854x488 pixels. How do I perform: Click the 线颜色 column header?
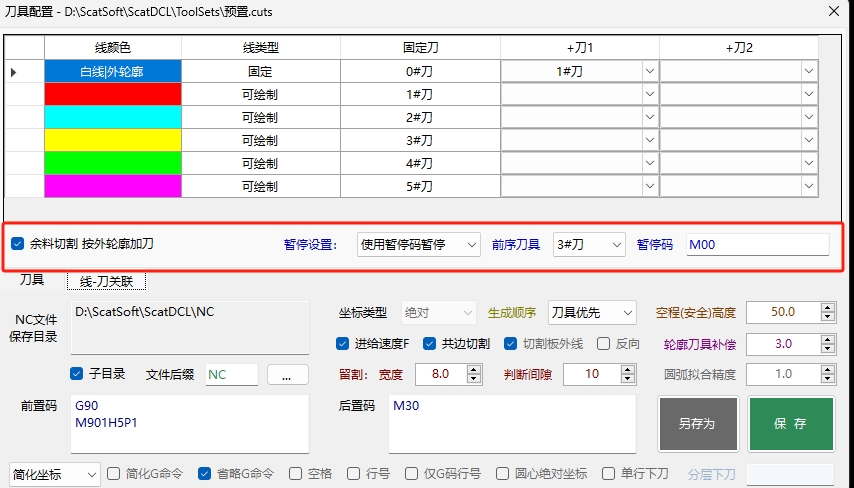click(x=113, y=48)
